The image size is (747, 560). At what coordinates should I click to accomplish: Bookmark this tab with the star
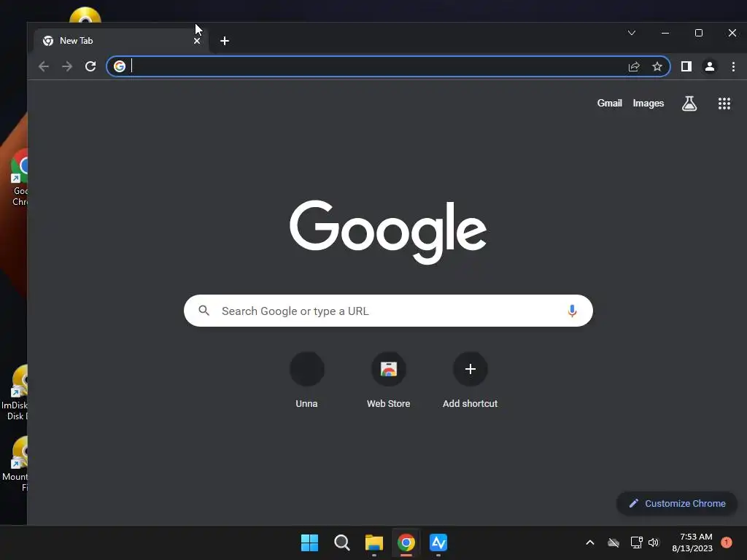[x=657, y=66]
